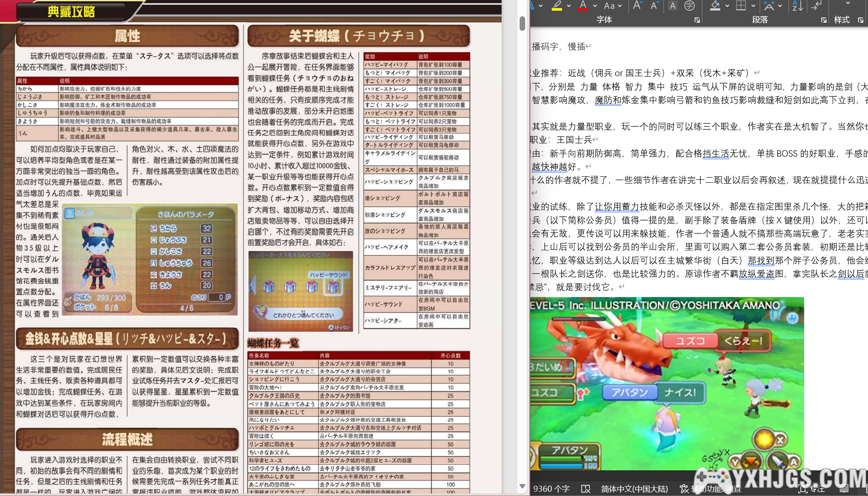
Task: Click the borders icon
Action: pos(741,6)
